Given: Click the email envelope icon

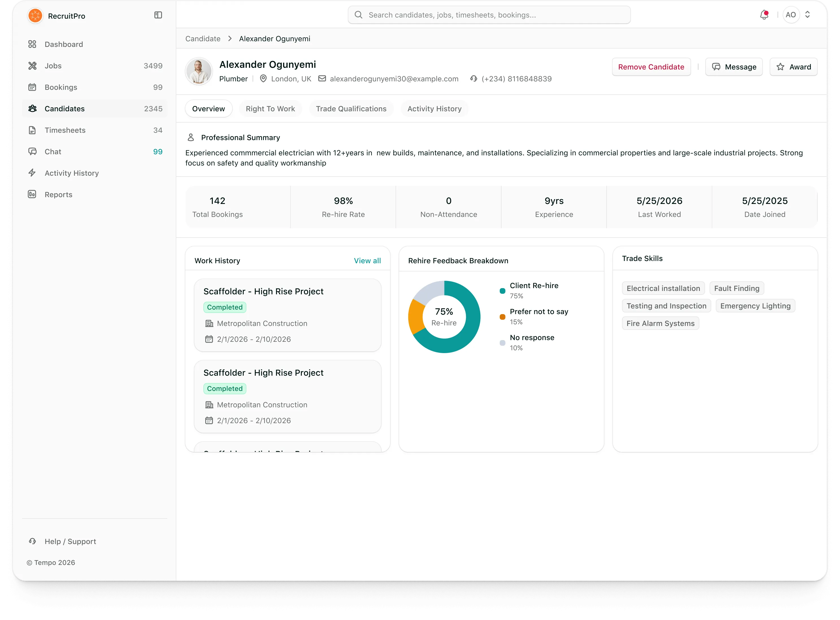Looking at the screenshot, I should coord(322,79).
